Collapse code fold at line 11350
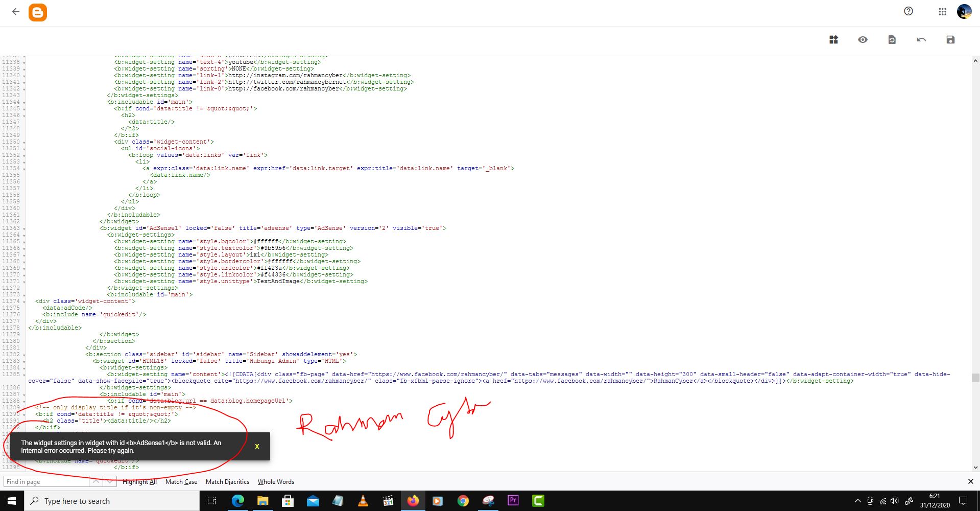Viewport: 980px width, 511px height. pyautogui.click(x=24, y=143)
